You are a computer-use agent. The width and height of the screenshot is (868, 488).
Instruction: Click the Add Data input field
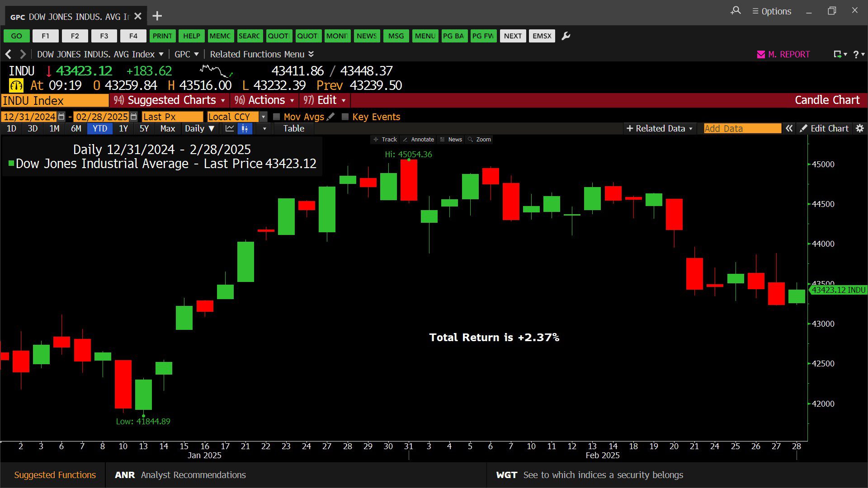(742, 129)
